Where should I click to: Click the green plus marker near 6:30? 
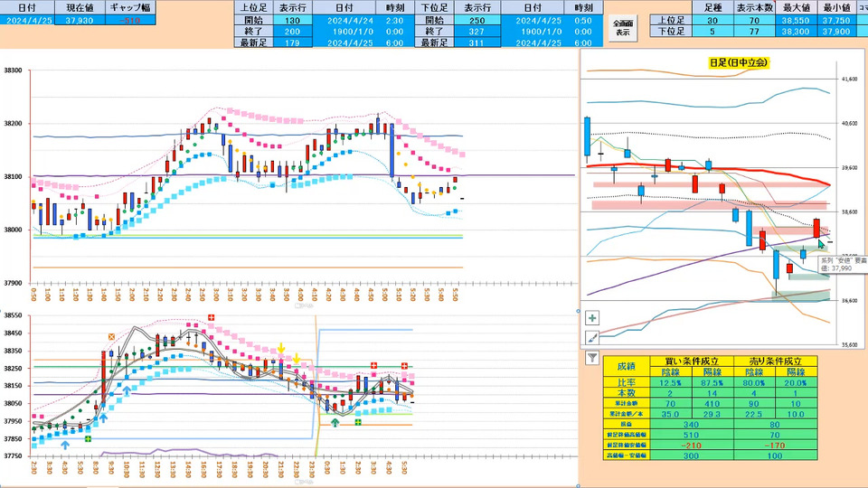pos(88,439)
